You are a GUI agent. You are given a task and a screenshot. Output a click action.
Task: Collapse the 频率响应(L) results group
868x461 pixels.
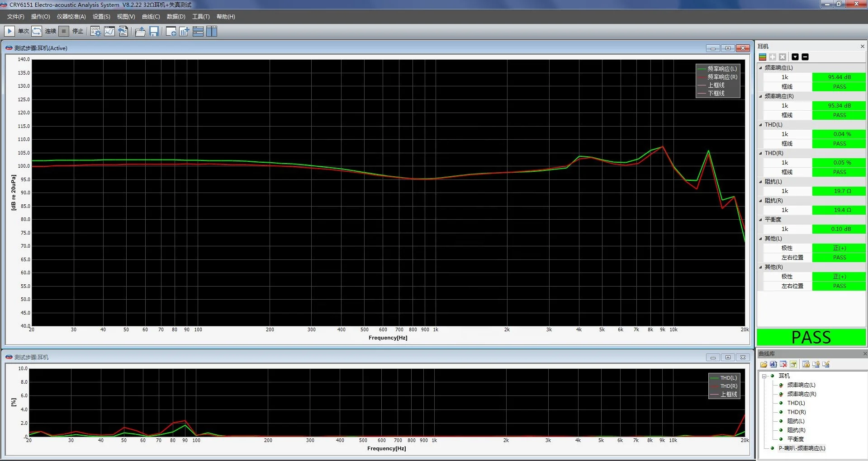coord(760,68)
